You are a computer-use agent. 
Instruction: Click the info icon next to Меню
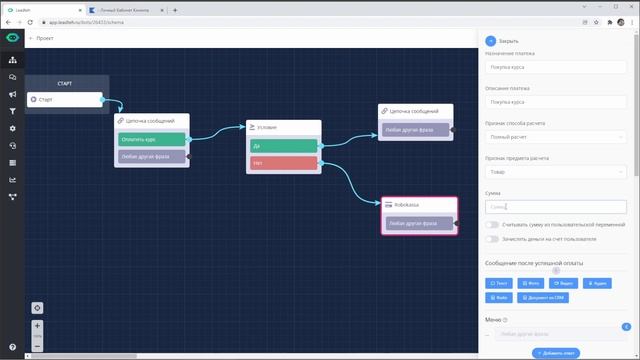coord(505,320)
